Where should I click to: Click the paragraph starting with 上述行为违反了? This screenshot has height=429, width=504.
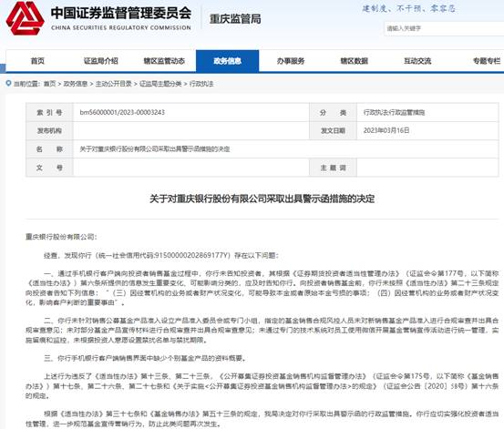pyautogui.click(x=262, y=386)
